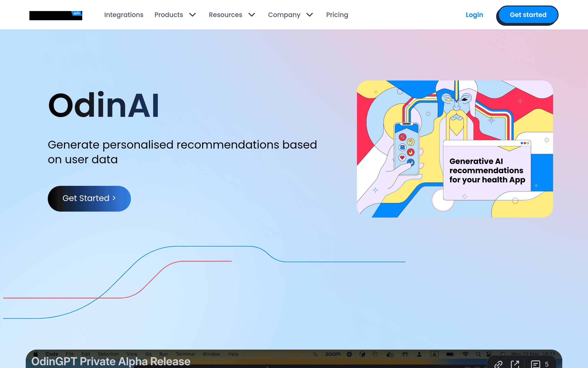Click the blue Get started header button

pos(528,15)
